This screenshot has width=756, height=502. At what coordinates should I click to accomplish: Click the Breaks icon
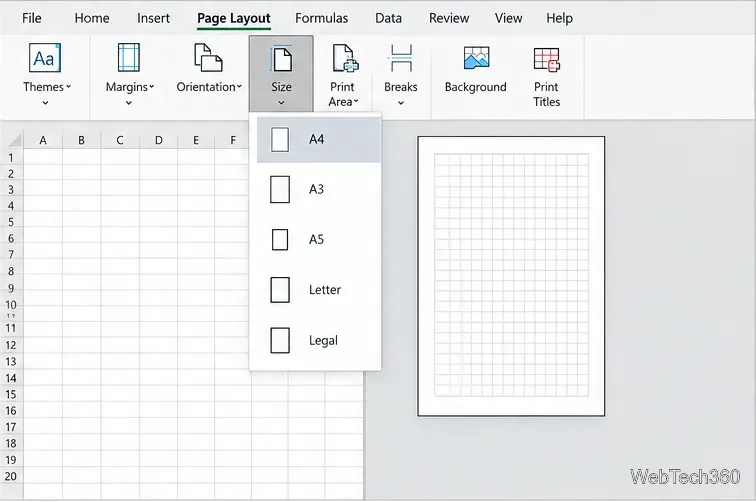(x=401, y=58)
